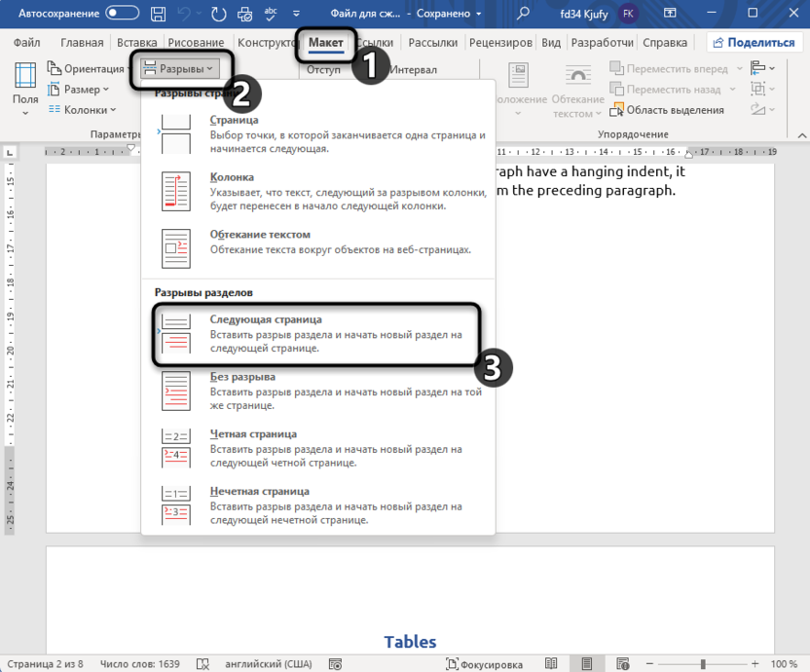Expand Quick Access toolbar customization chevron
810x672 pixels.
[295, 14]
